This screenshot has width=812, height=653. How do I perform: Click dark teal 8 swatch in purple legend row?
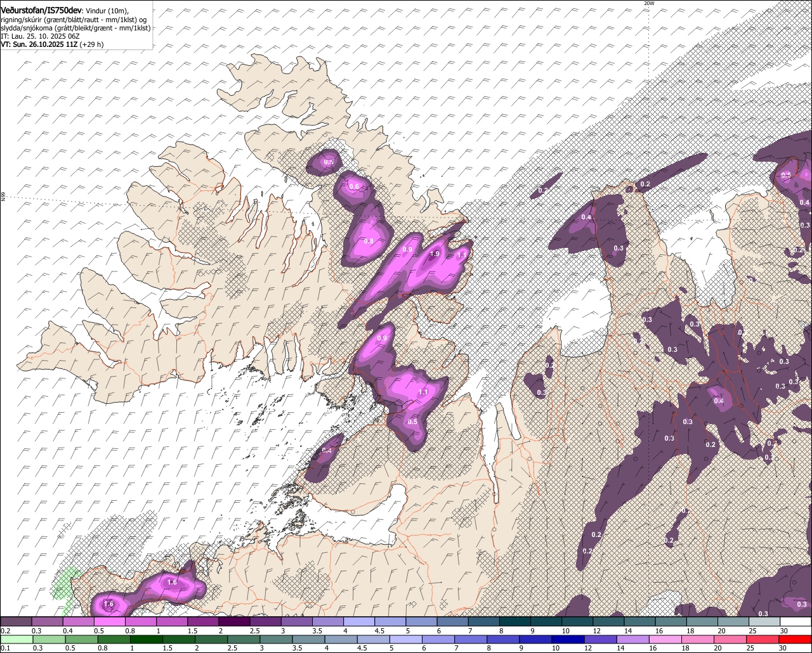[x=515, y=621]
